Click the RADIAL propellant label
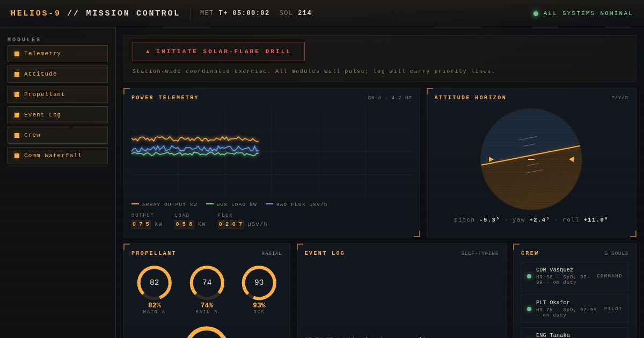The height and width of the screenshot is (338, 644). coord(272,254)
